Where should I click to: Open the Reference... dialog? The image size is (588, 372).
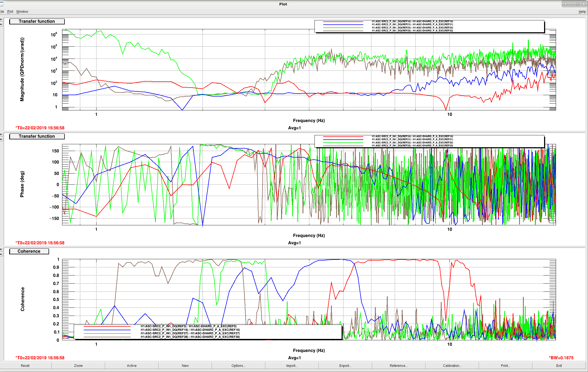[399, 365]
